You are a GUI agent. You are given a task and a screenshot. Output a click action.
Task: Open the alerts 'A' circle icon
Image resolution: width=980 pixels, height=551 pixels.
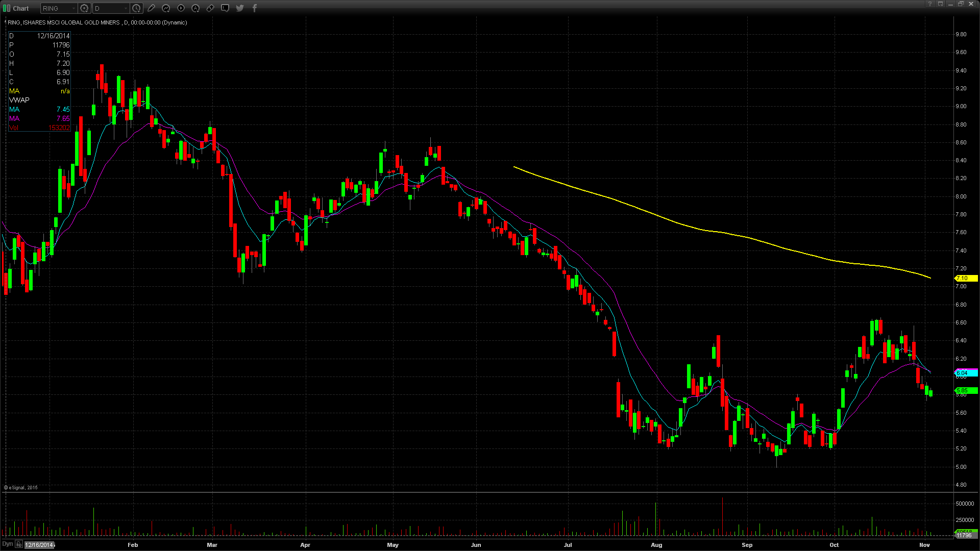(195, 8)
